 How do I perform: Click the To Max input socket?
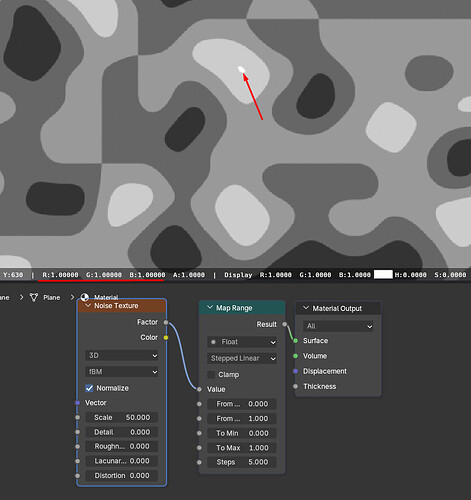click(199, 448)
